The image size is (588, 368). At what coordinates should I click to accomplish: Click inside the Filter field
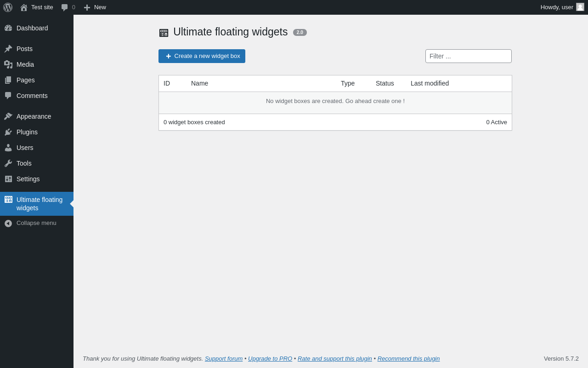tap(468, 56)
